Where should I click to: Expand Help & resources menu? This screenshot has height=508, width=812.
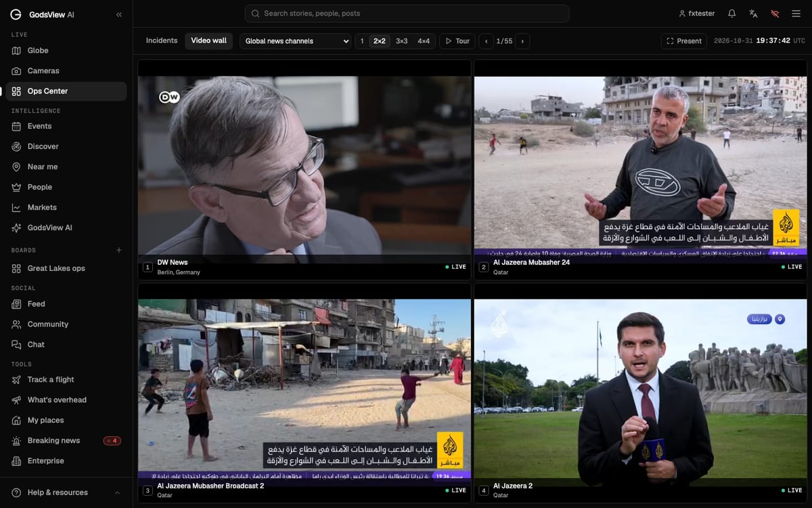tap(66, 492)
